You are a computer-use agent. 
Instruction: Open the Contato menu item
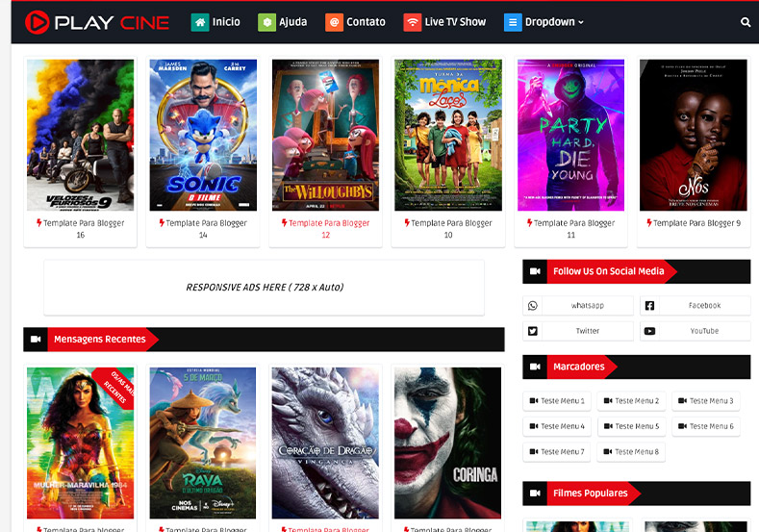[x=366, y=22]
